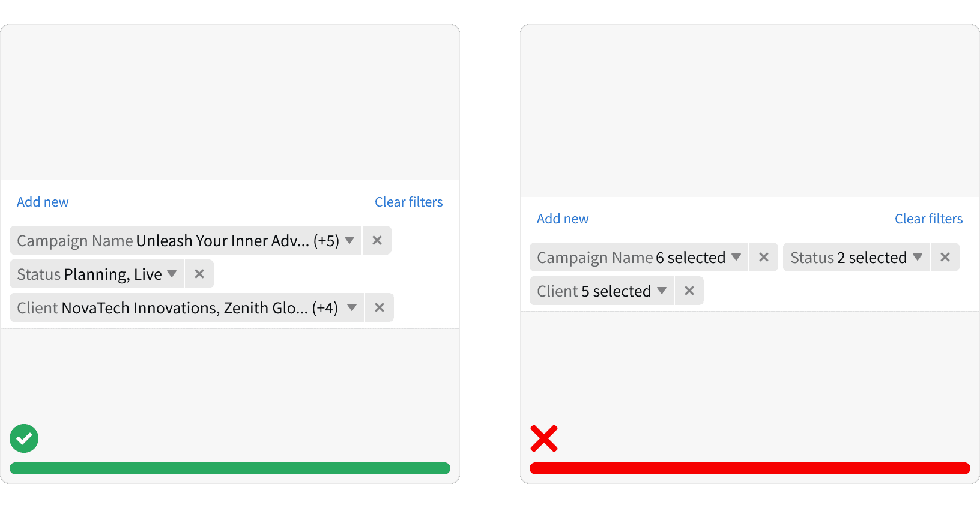Click Add new link in right panel
The height and width of the screenshot is (508, 980).
[563, 219]
